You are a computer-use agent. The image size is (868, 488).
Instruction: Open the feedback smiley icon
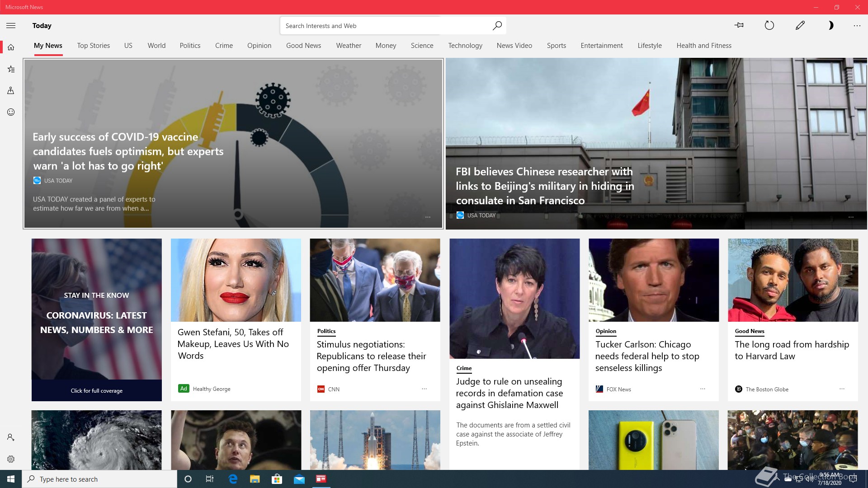click(11, 112)
